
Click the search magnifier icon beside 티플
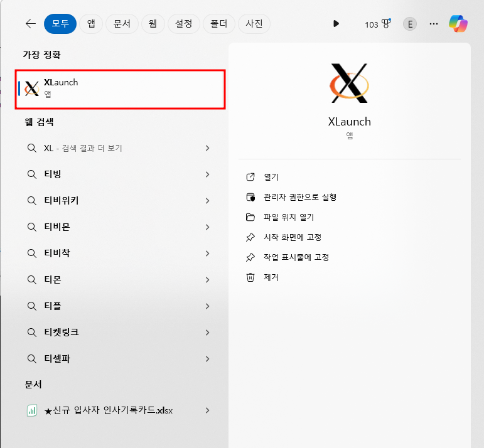coord(32,306)
